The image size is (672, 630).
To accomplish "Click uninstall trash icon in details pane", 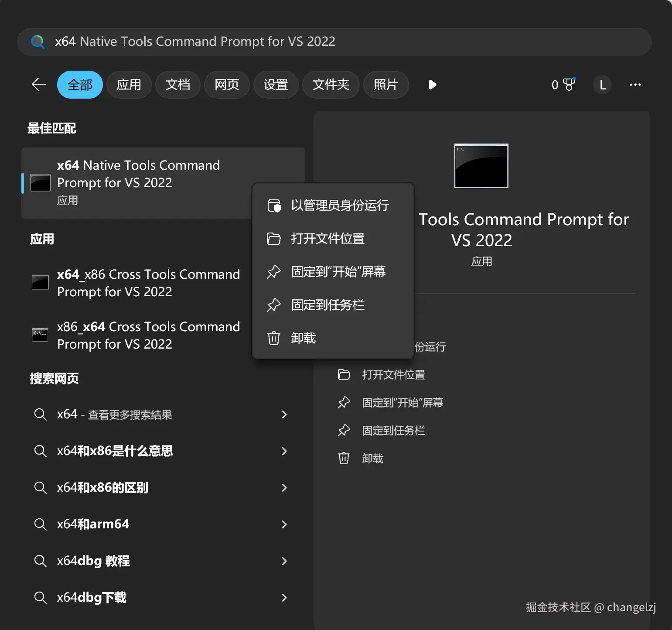I will [344, 459].
